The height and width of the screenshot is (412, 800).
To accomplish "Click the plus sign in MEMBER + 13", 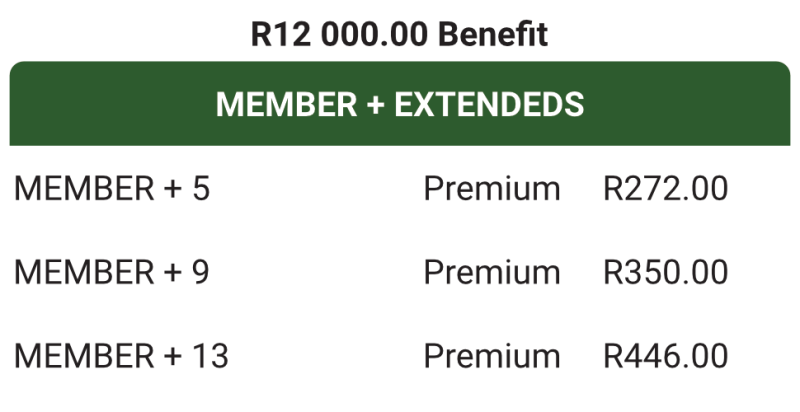I will 172,356.
